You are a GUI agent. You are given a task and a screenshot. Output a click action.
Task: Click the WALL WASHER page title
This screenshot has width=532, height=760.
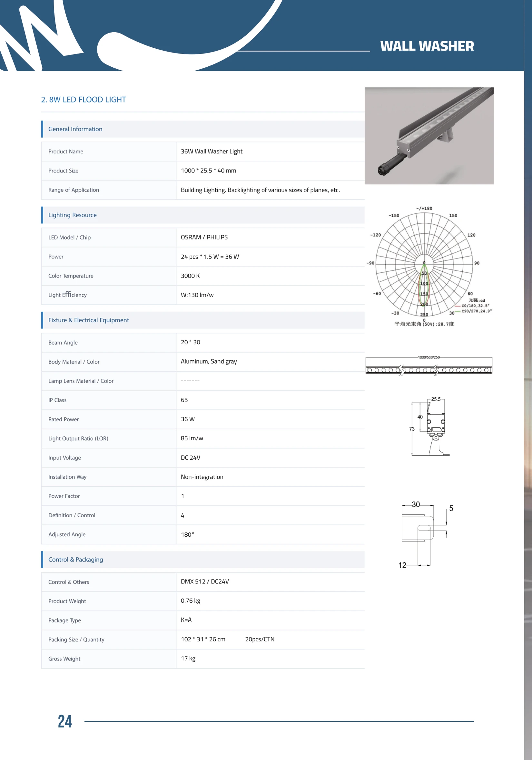click(427, 46)
